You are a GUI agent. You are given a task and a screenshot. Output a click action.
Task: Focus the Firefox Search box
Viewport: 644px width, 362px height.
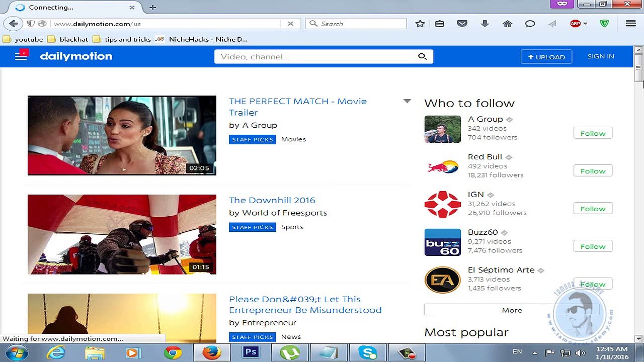pos(356,24)
